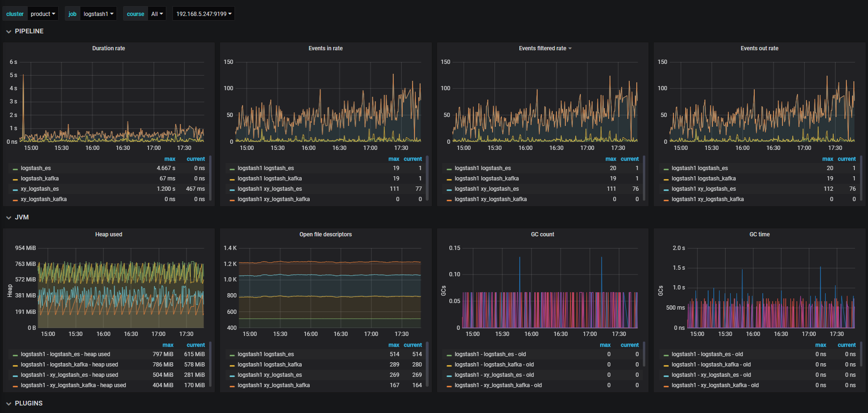
Task: Open the 192.168.5.247:9199 instance dropdown
Action: coord(203,14)
